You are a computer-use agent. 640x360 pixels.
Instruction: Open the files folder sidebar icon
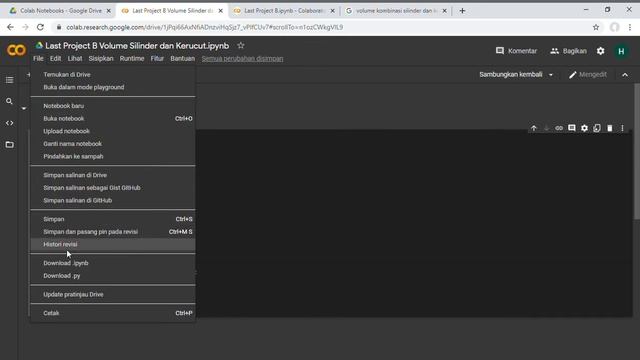pos(9,144)
